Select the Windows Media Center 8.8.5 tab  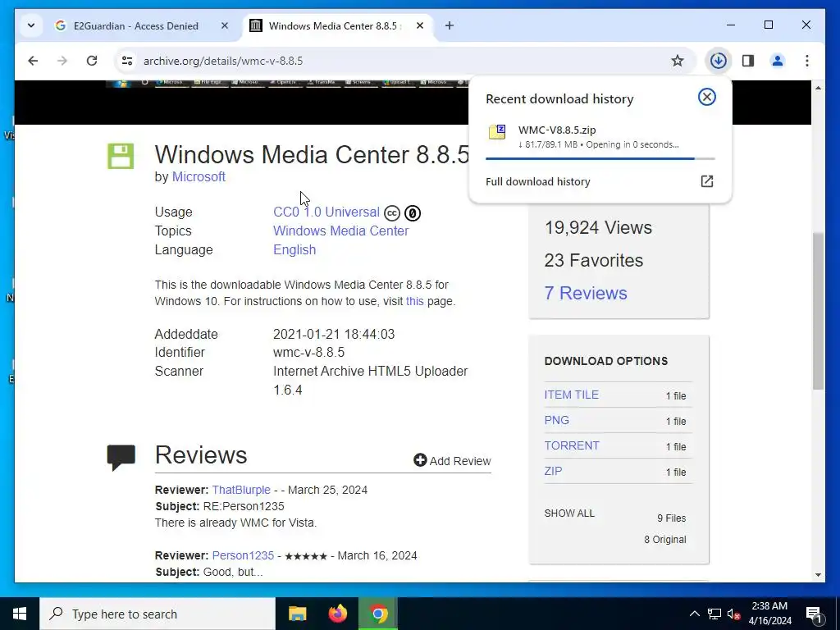point(333,25)
